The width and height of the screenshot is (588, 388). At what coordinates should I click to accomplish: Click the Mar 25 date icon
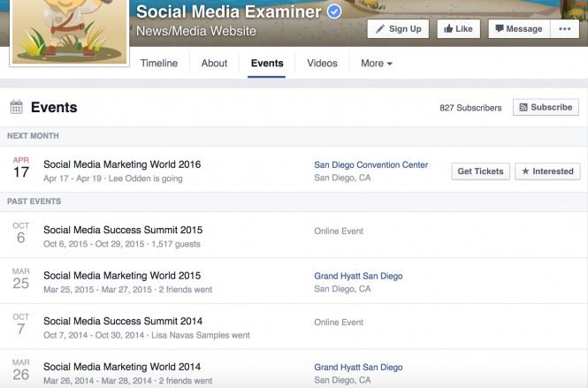tap(20, 278)
